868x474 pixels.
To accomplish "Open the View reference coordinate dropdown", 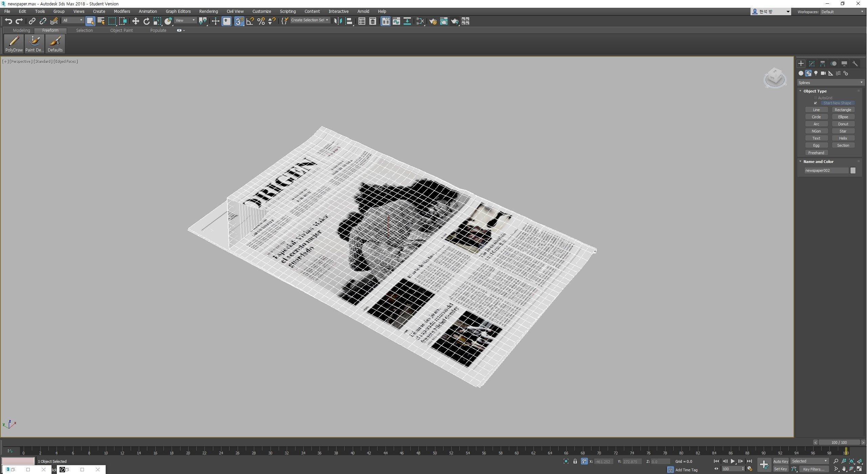I will [x=185, y=21].
